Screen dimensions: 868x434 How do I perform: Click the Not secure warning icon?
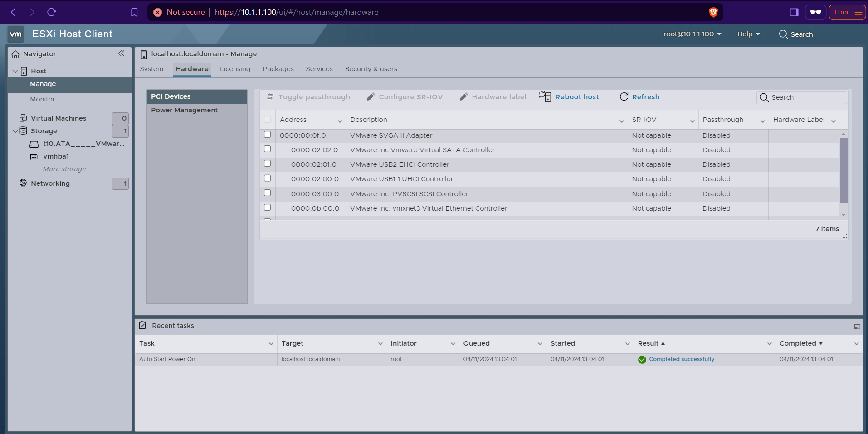[x=157, y=12]
